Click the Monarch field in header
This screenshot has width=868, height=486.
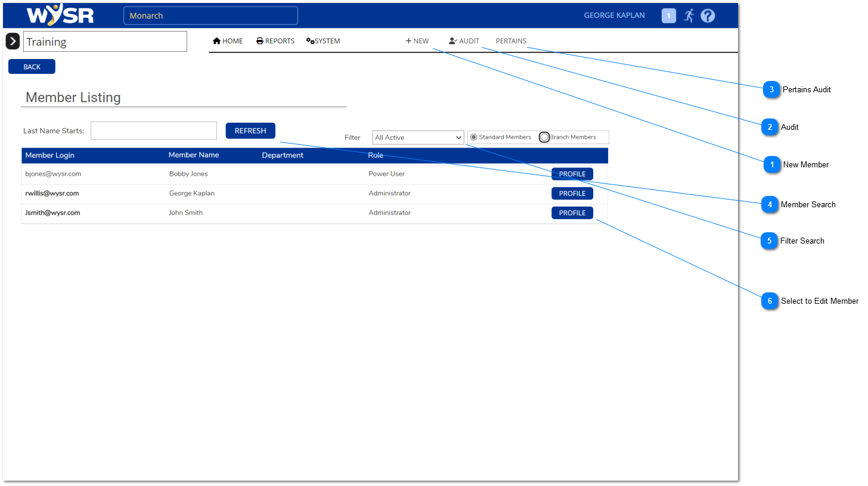[210, 16]
